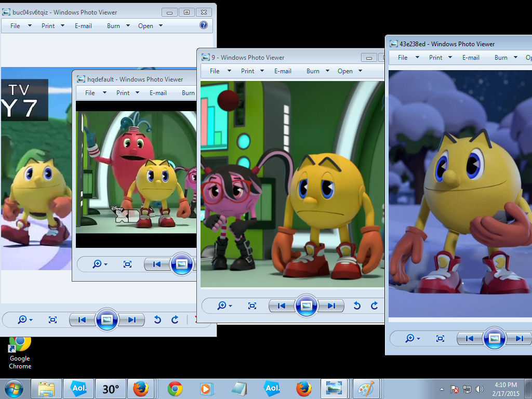
Task: Click the zoom magnifier in the "9" window
Action: pos(222,305)
